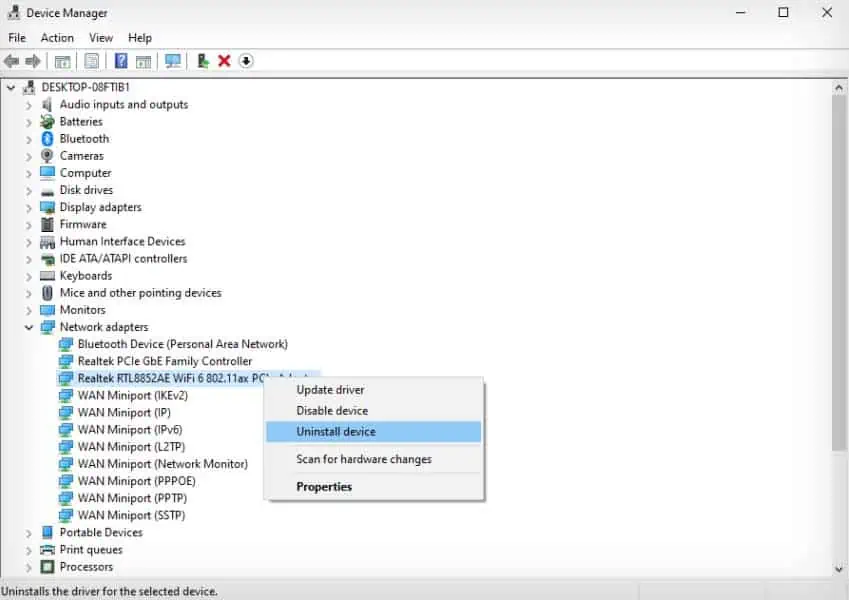Viewport: 849px width, 600px height.
Task: Expand the Bluetooth category arrow
Action: [29, 139]
